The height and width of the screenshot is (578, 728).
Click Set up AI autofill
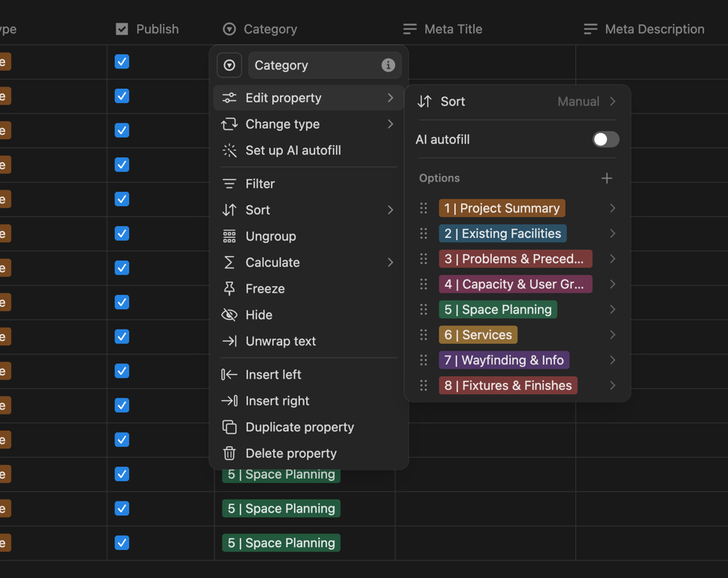pyautogui.click(x=293, y=151)
